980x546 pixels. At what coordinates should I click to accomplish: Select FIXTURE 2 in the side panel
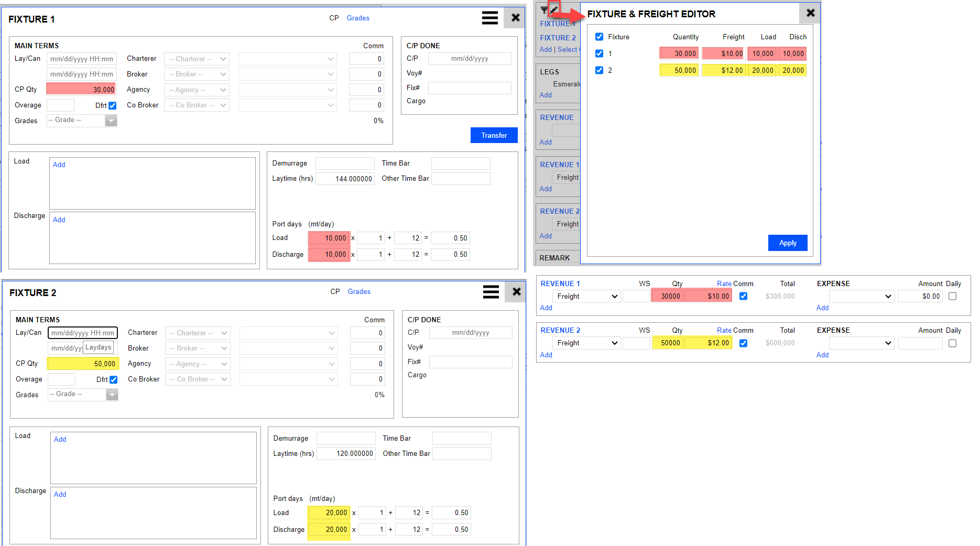(558, 38)
